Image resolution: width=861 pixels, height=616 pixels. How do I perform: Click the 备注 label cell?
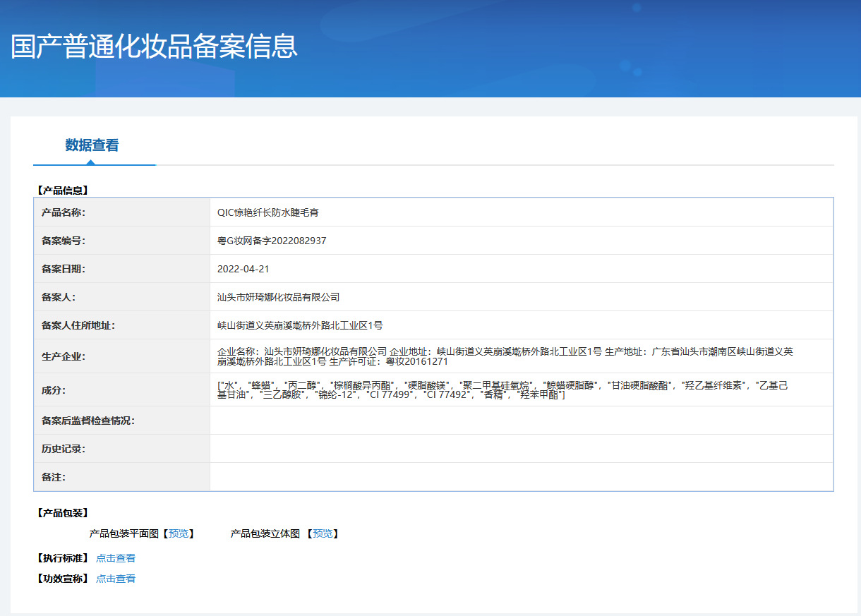point(122,477)
